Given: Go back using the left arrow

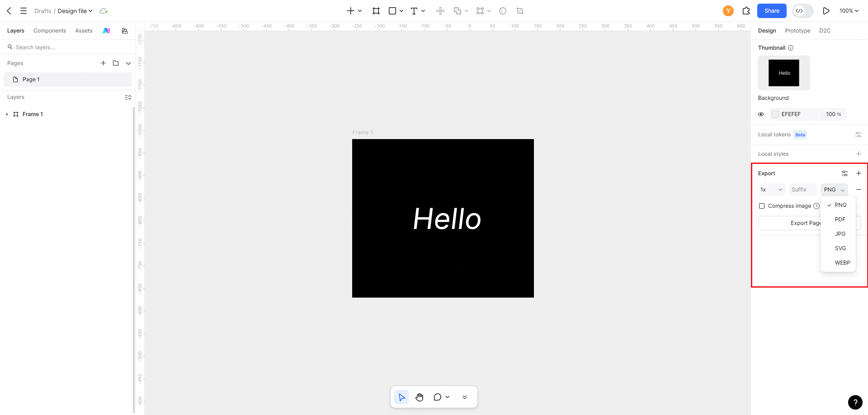Looking at the screenshot, I should (9, 11).
